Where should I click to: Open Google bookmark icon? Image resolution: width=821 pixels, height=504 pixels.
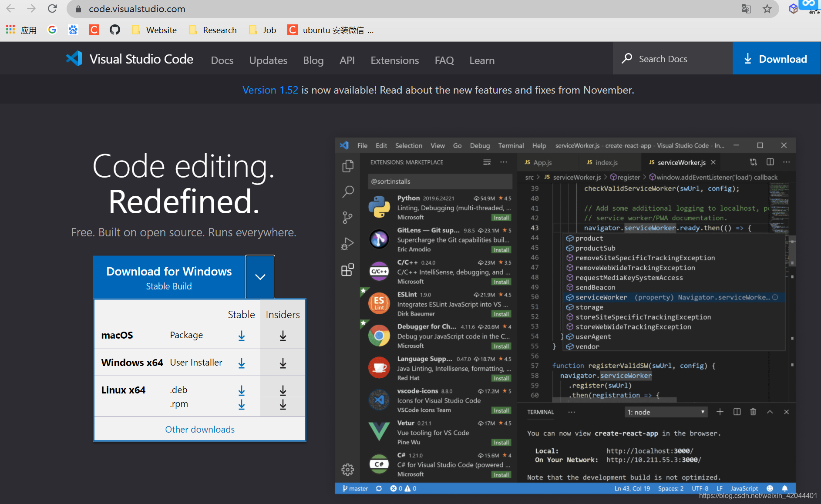click(52, 30)
